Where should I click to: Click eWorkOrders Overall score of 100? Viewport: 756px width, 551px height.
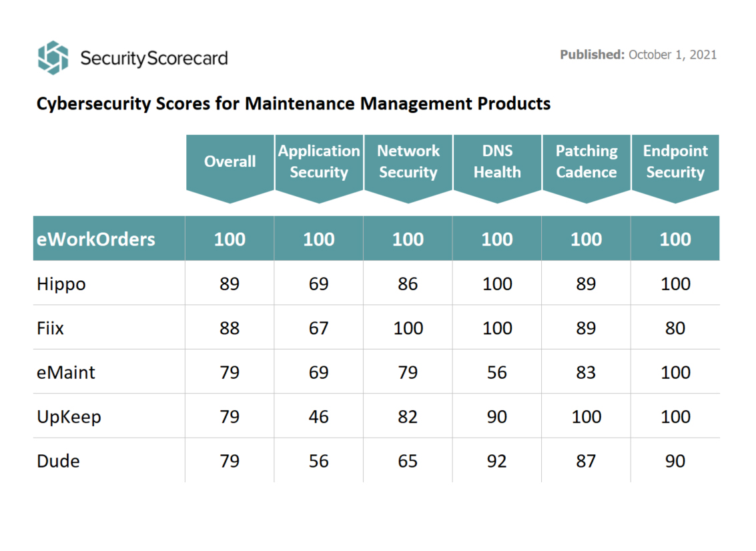(x=230, y=239)
